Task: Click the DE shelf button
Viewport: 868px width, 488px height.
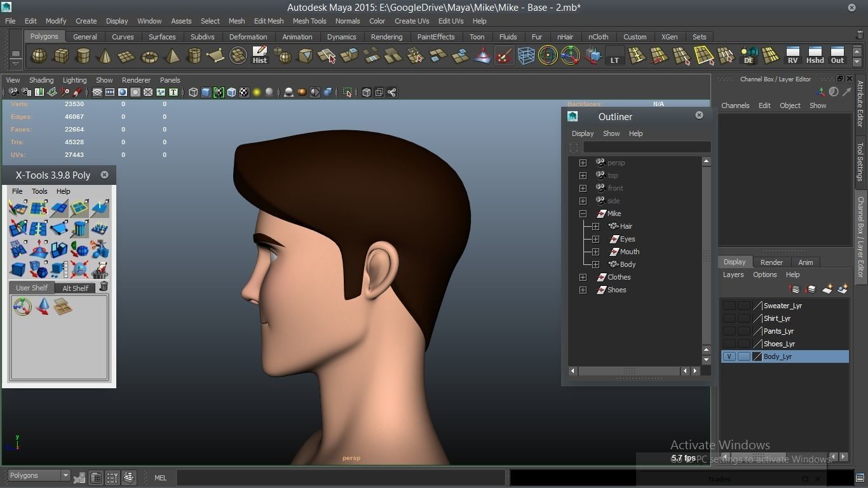Action: [x=749, y=56]
